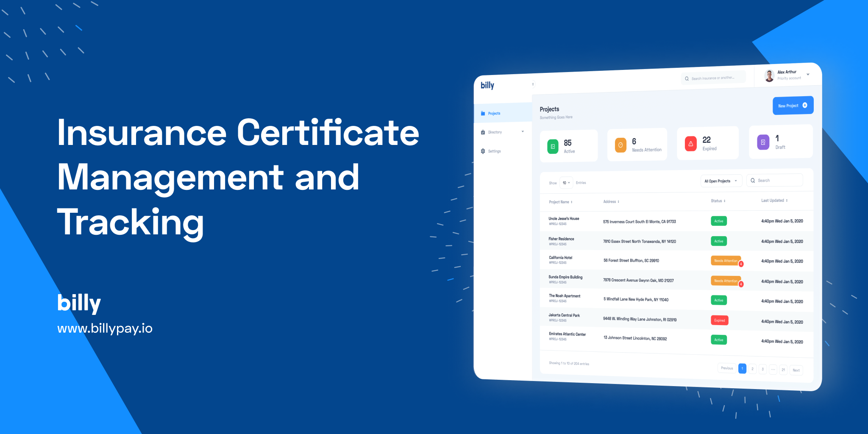This screenshot has height=434, width=868.
Task: Click the plus icon on New Project button
Action: [x=805, y=105]
